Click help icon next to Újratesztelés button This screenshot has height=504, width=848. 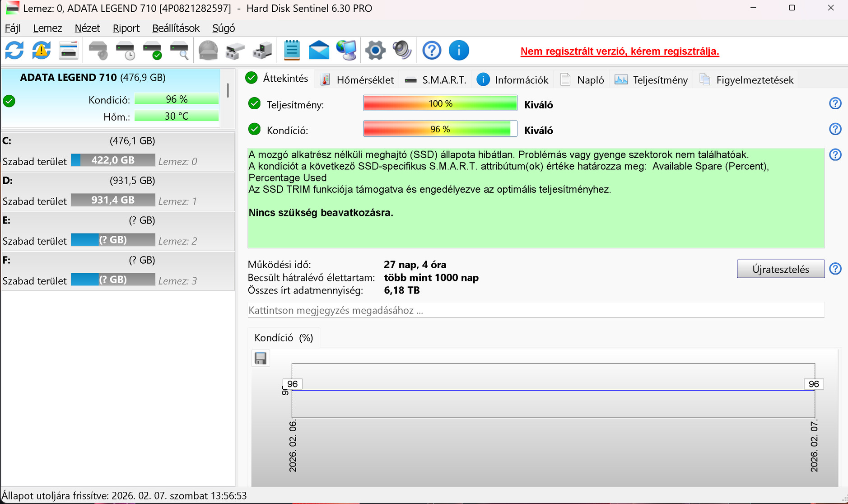click(835, 269)
